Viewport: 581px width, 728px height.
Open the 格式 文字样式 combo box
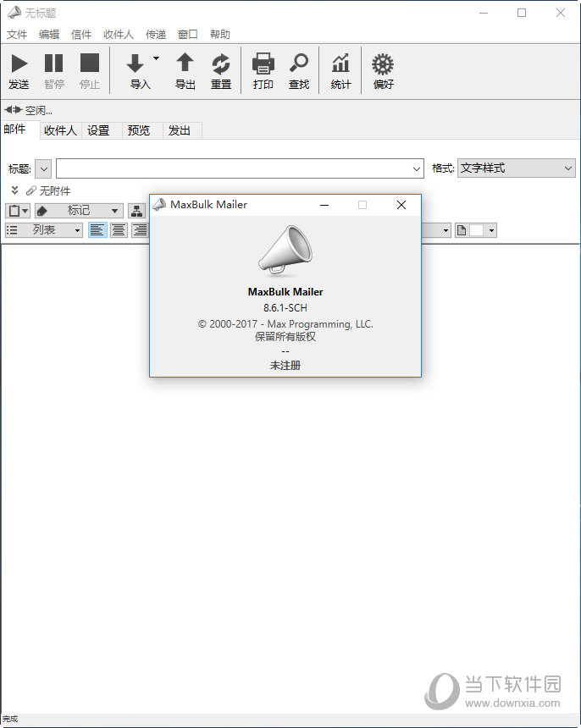(517, 168)
